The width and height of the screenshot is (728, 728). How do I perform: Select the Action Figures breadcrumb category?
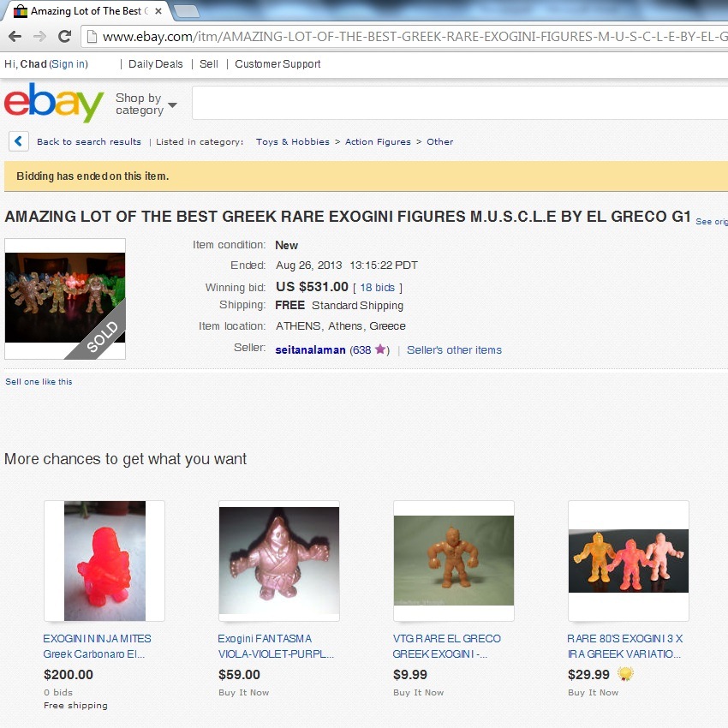click(x=378, y=141)
